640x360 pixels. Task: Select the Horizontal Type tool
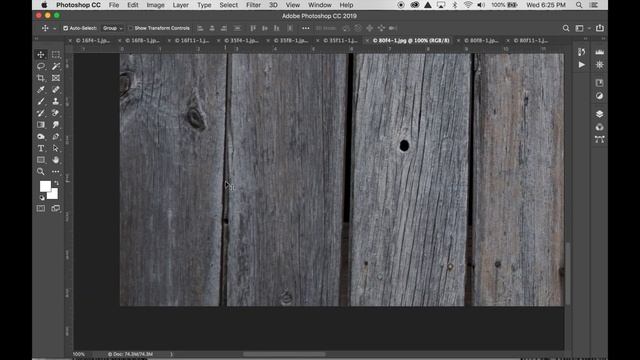coord(41,148)
